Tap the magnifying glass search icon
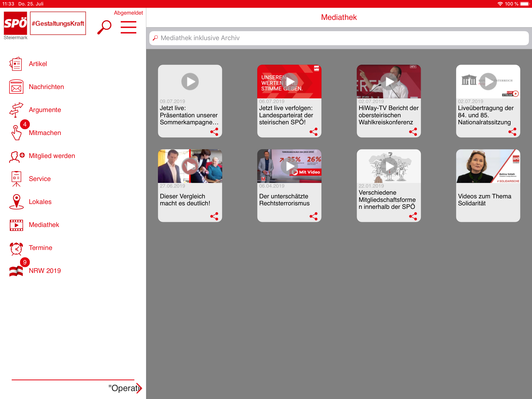 tap(104, 27)
